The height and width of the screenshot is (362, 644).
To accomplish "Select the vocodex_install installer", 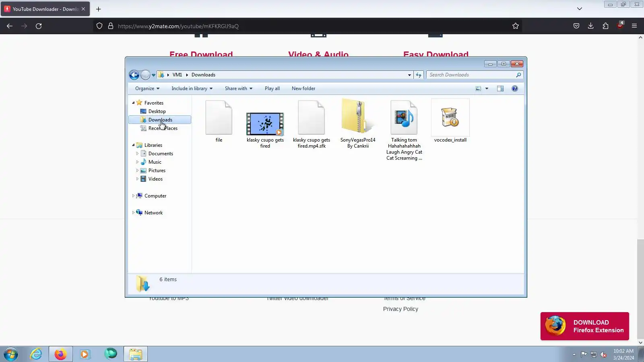I will click(450, 121).
